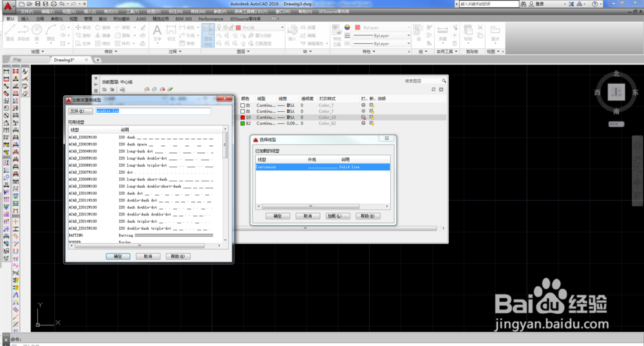
Task: Toggle layer lightbulb on/off in ribbon layer panel
Action: [x=219, y=28]
